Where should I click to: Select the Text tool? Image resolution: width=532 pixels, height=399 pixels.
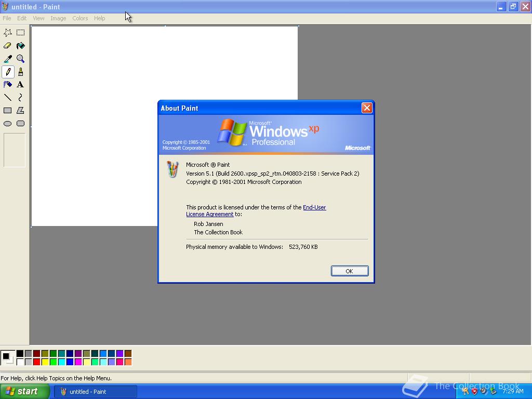(21, 85)
